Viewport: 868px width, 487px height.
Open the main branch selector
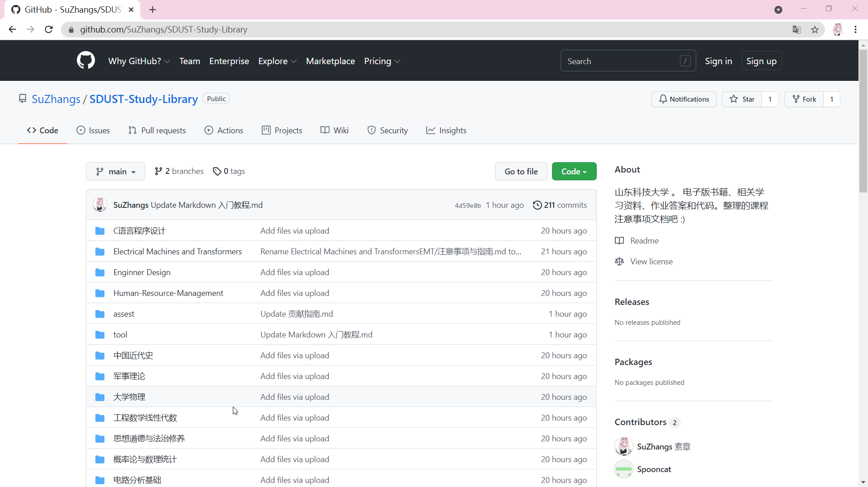tap(115, 171)
